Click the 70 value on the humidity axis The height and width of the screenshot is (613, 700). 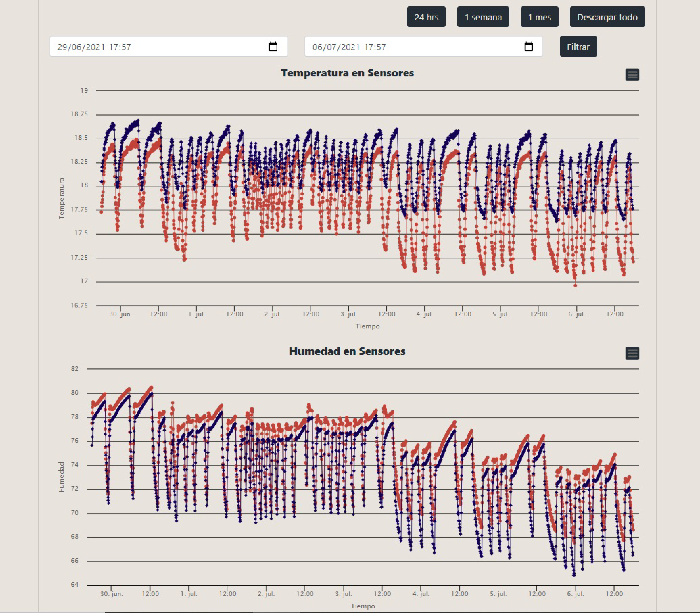pos(75,513)
